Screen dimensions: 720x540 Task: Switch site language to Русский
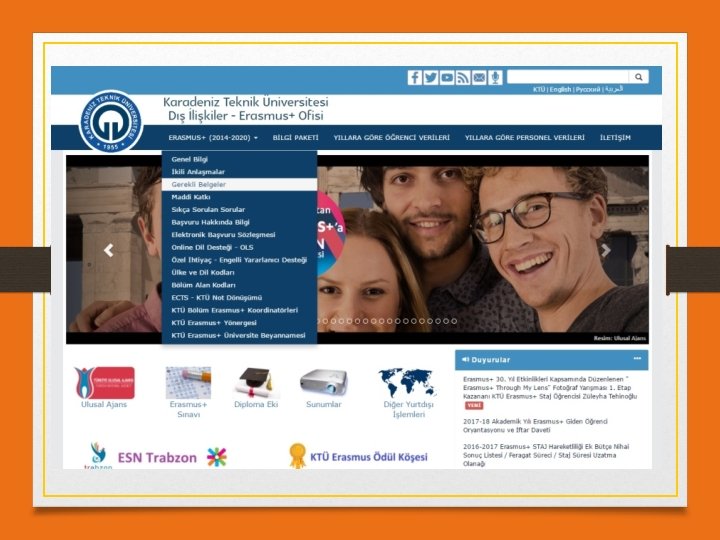[588, 89]
